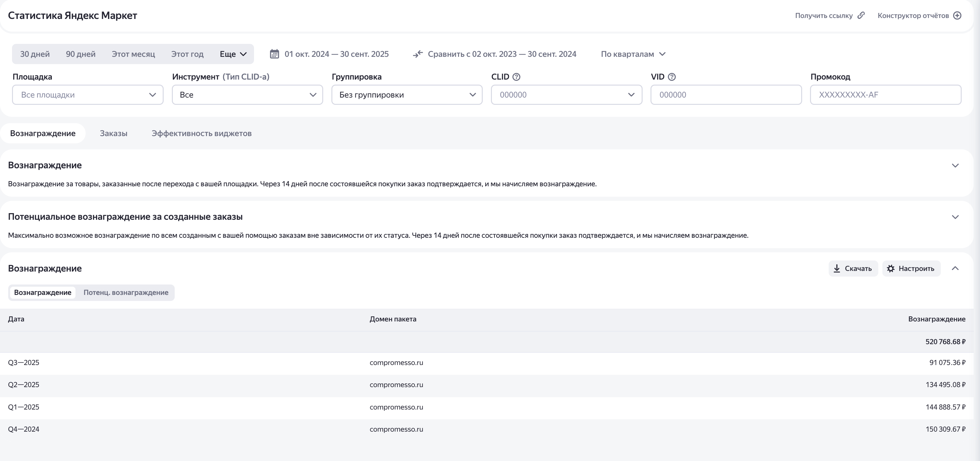
Task: Click the link icon beside Получить ссылку
Action: pyautogui.click(x=861, y=15)
